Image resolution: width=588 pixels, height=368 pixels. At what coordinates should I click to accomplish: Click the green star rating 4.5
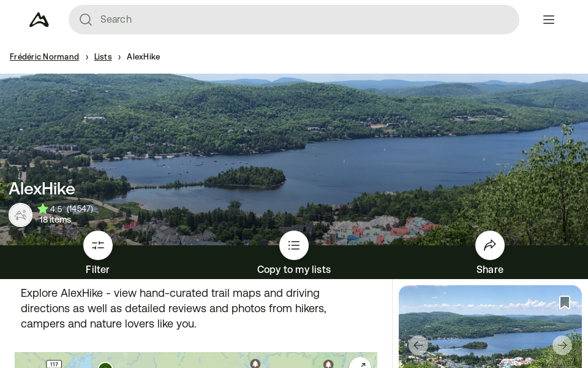tap(43, 209)
